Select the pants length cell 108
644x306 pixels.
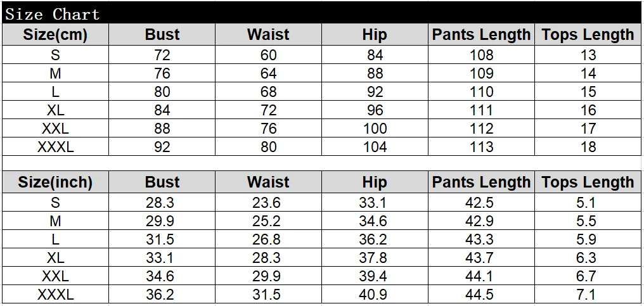click(x=481, y=54)
